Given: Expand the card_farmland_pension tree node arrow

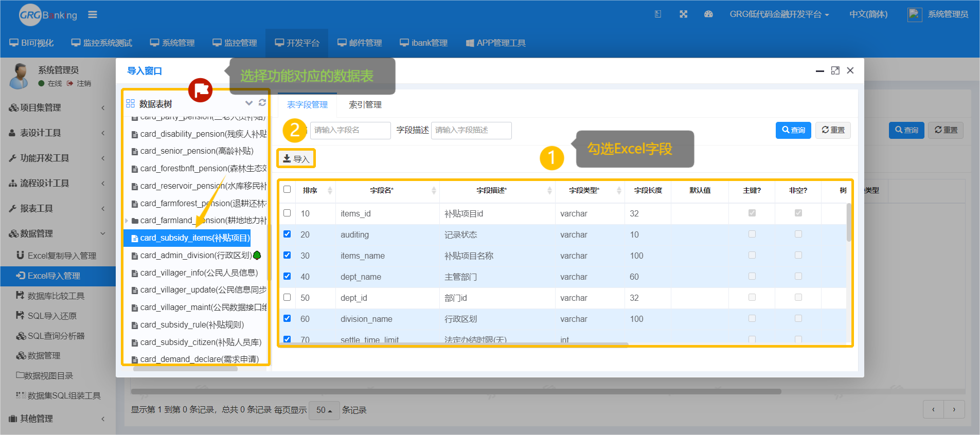Looking at the screenshot, I should click(127, 221).
